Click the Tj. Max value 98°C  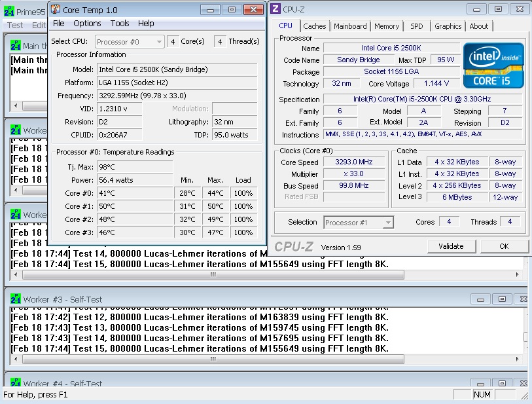click(x=135, y=167)
